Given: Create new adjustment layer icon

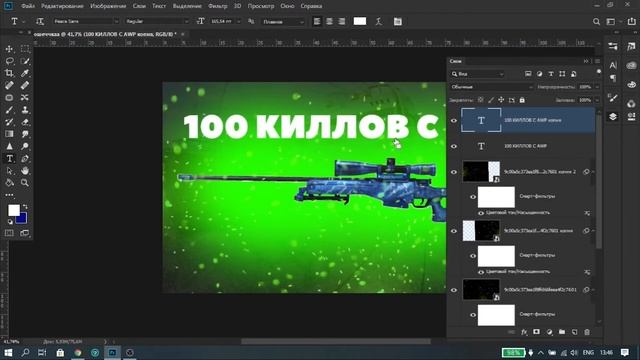Looking at the screenshot, I should [549, 332].
